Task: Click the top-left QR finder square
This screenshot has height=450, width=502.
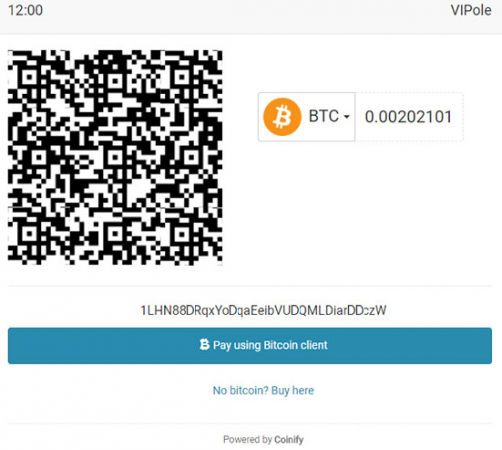Action: 30,78
